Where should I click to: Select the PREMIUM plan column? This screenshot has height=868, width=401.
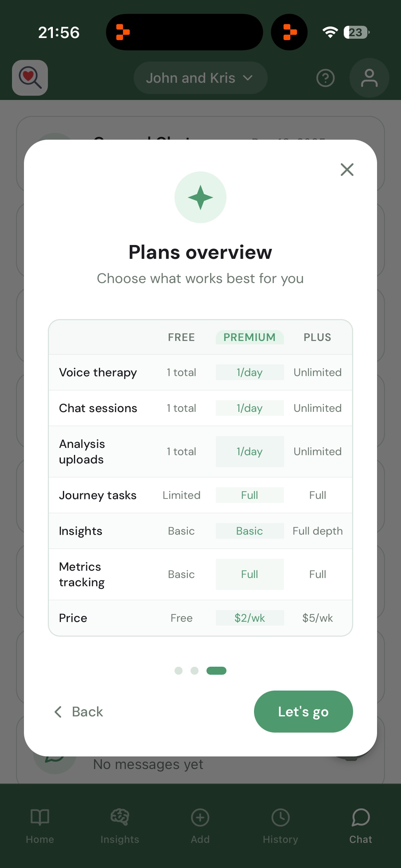250,337
